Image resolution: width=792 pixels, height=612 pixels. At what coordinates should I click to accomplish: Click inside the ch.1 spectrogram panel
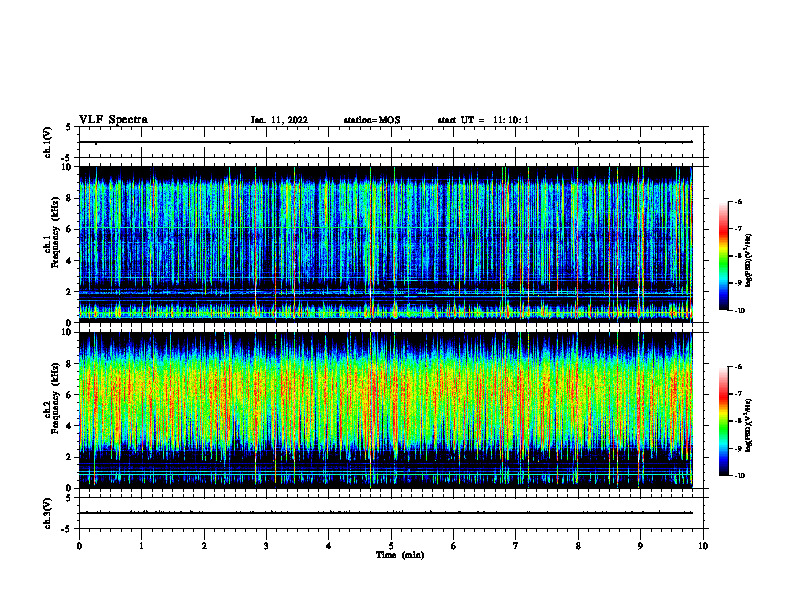pyautogui.click(x=386, y=244)
